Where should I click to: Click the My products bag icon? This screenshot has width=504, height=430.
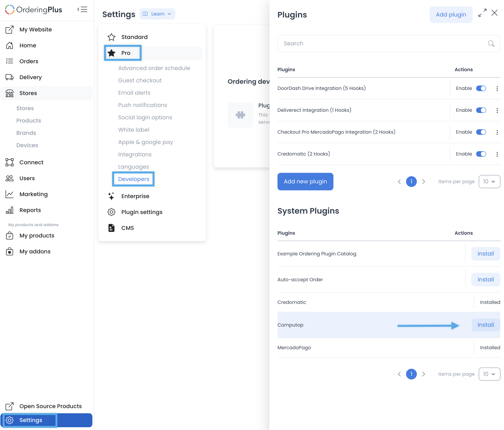(x=10, y=235)
